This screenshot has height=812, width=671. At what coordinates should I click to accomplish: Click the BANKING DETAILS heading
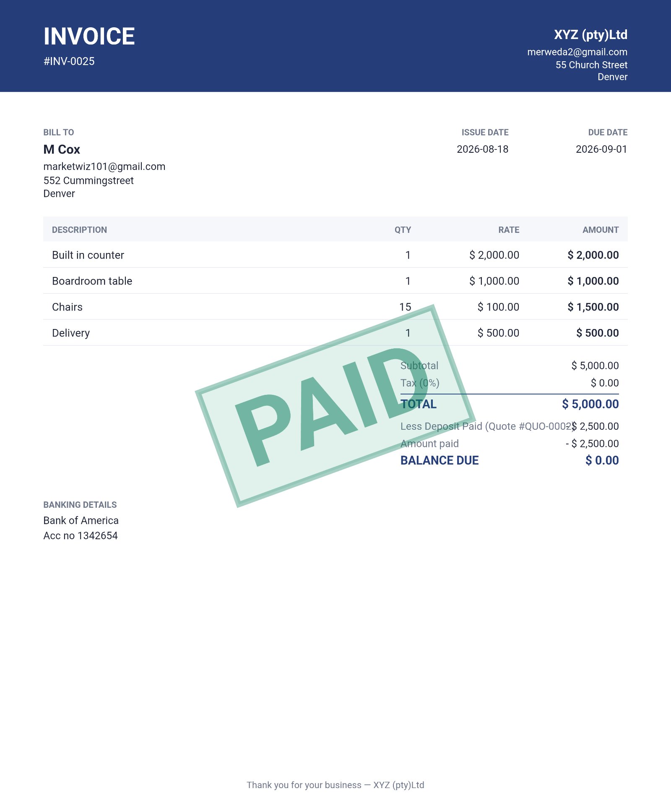coord(80,505)
